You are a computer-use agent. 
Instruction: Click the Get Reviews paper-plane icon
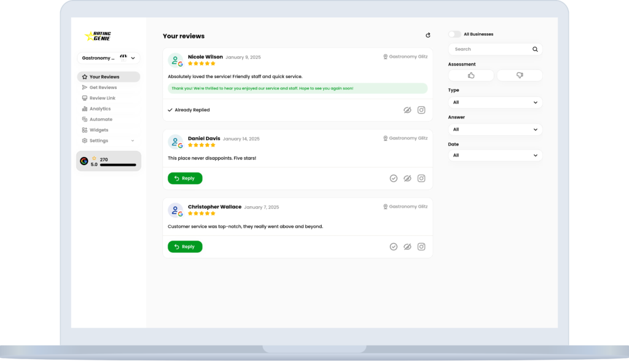tap(85, 87)
